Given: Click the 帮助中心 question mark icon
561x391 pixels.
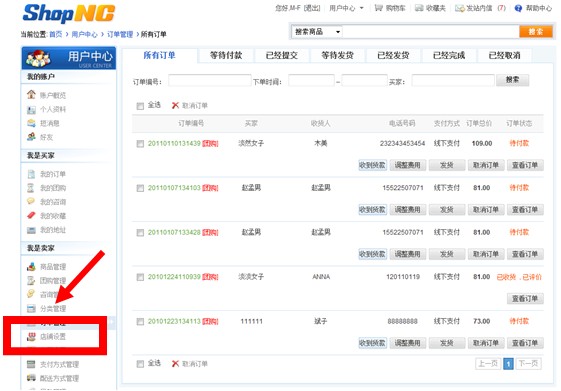Looking at the screenshot, I should (518, 8).
